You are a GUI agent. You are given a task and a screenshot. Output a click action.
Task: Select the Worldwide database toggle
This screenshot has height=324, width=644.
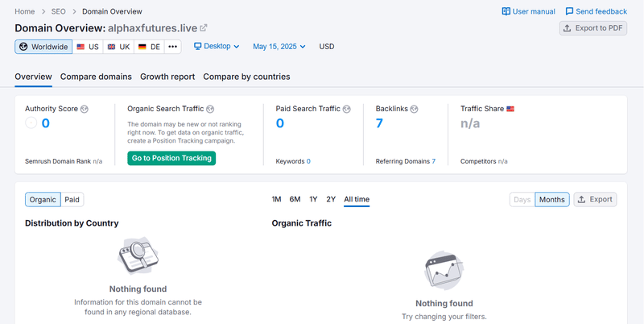[43, 47]
